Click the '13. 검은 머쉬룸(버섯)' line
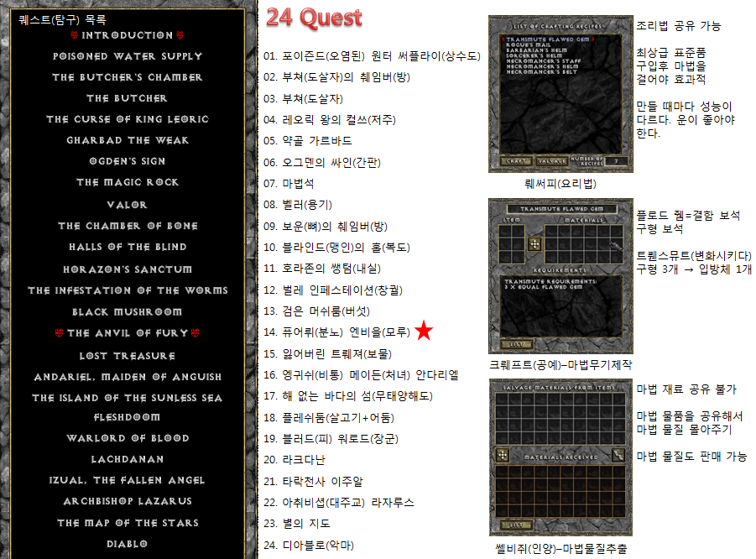 [x=317, y=311]
